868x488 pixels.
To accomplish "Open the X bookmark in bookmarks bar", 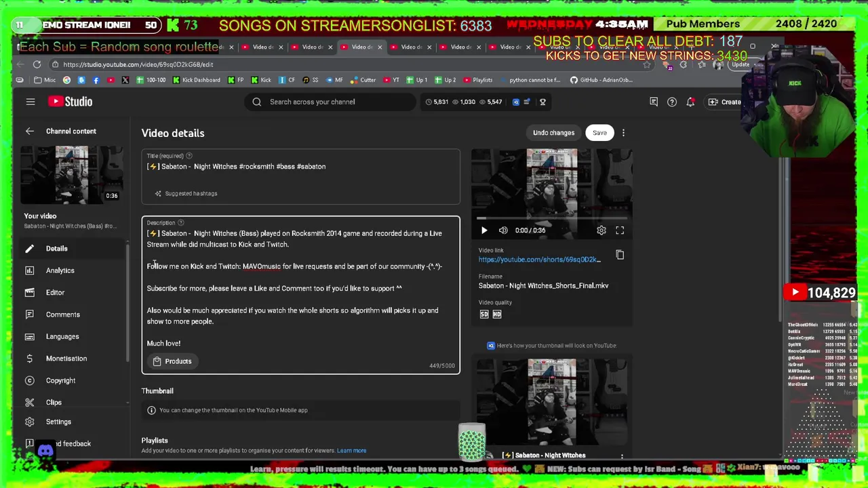I will coord(125,80).
